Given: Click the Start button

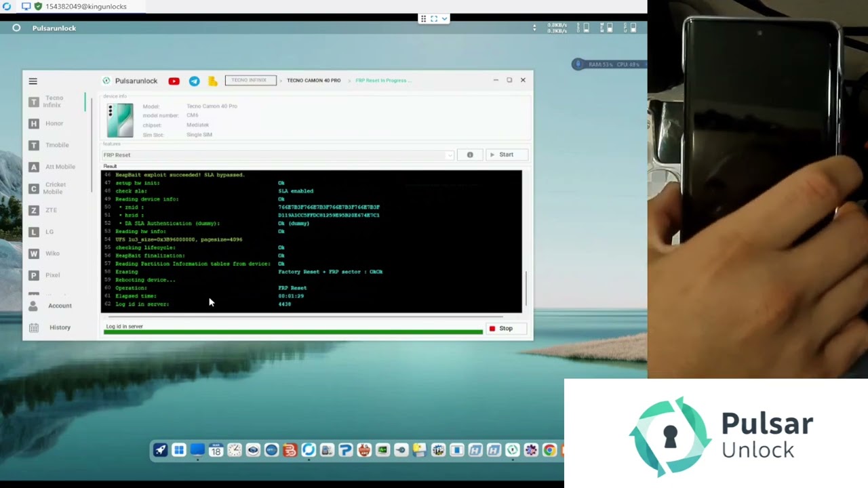Looking at the screenshot, I should point(506,155).
